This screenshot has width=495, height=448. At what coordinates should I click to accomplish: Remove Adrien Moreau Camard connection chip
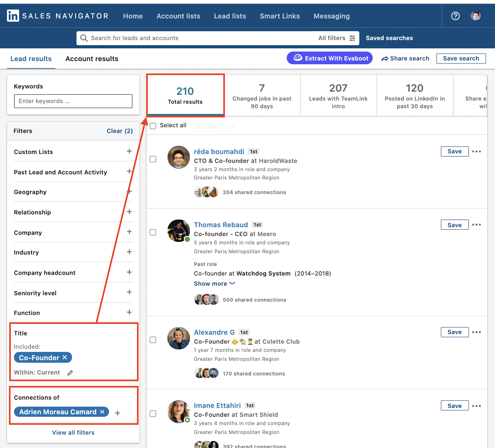click(102, 412)
